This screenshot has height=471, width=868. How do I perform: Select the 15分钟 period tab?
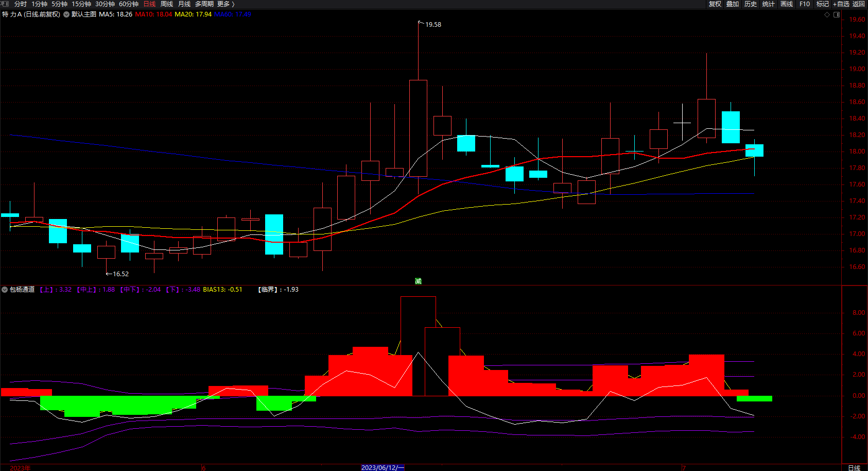point(81,4)
